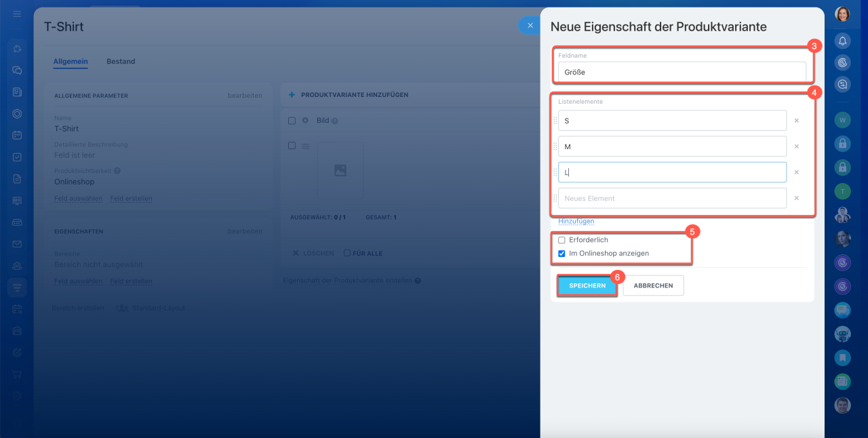Viewport: 868px width, 438px height.
Task: Toggle the select-all checkbox in variant grid header
Action: point(292,121)
